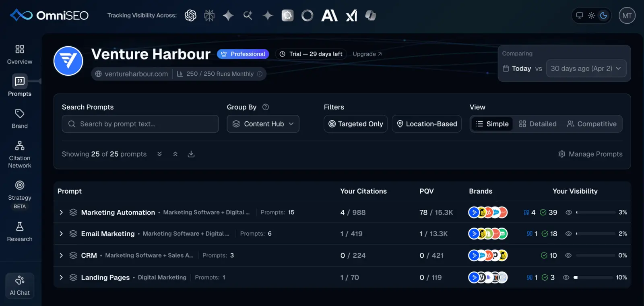Expand the CRM prompt group row

[x=61, y=255]
